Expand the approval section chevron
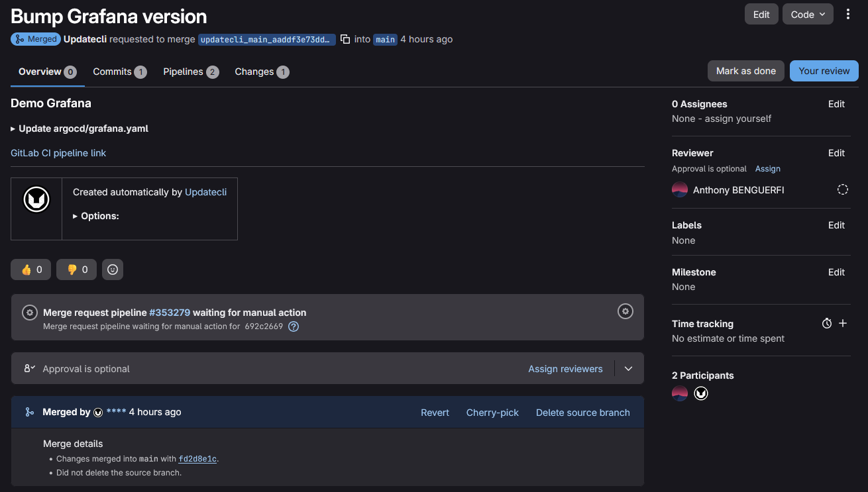 [x=629, y=369]
